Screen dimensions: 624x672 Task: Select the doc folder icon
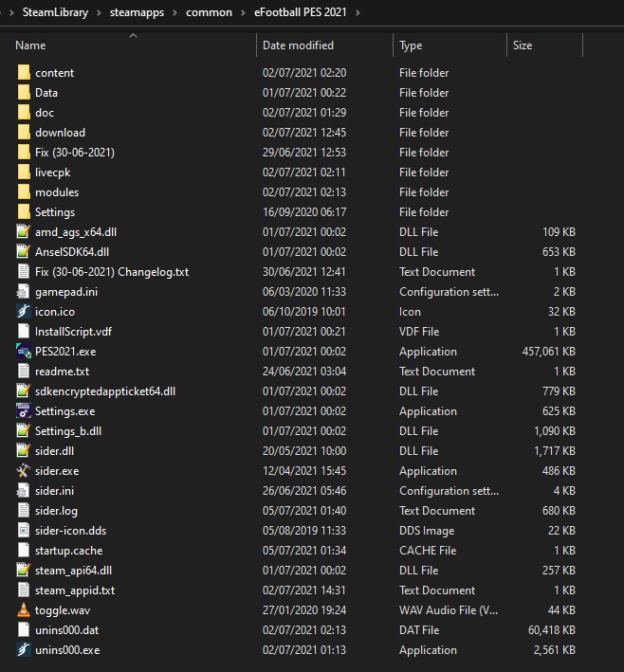pos(24,112)
